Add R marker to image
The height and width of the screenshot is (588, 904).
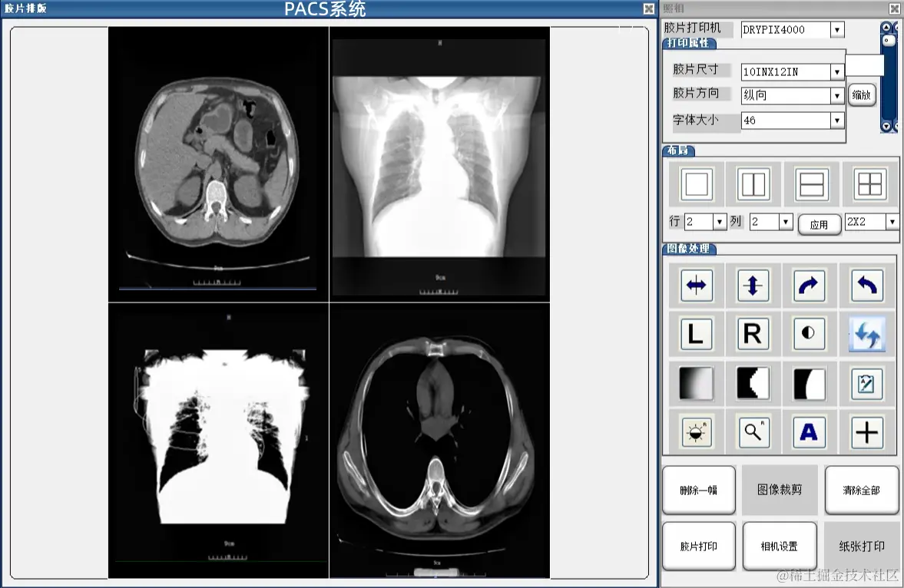pyautogui.click(x=753, y=334)
